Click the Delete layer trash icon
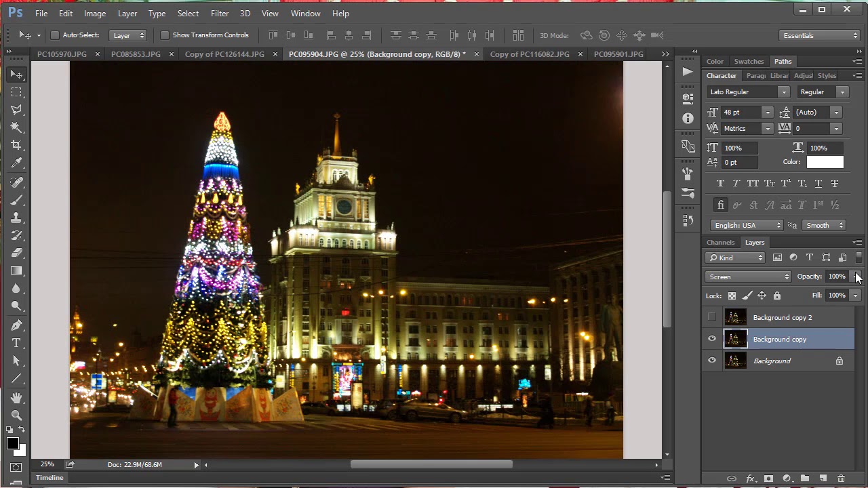 click(x=841, y=479)
